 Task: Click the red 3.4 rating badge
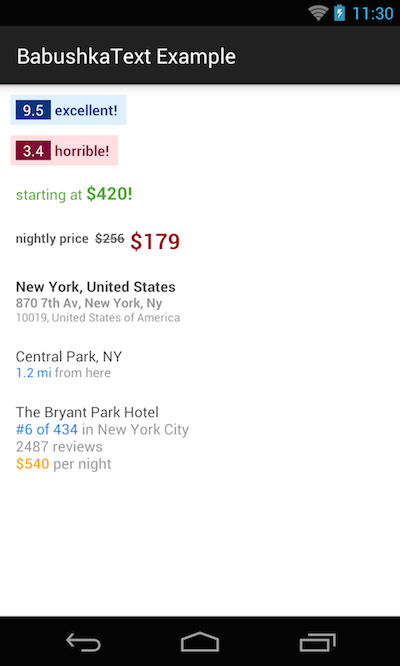[33, 151]
